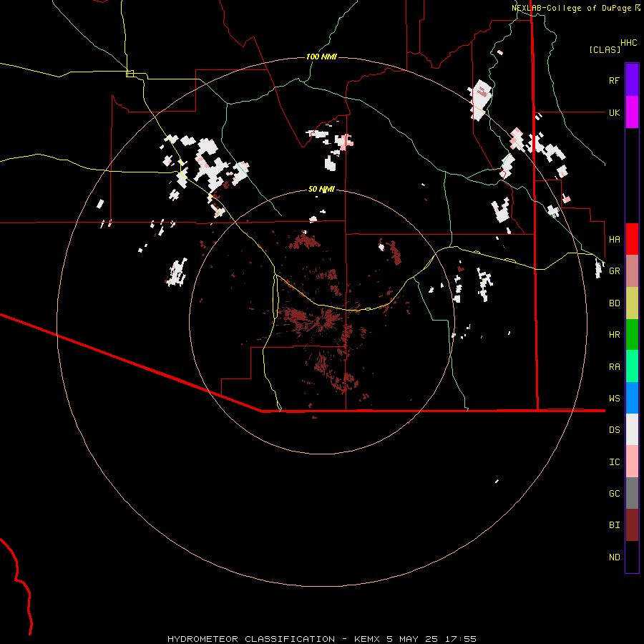Viewport: 644px width, 644px height.
Task: Click the DS white legend swatch
Action: 632,429
